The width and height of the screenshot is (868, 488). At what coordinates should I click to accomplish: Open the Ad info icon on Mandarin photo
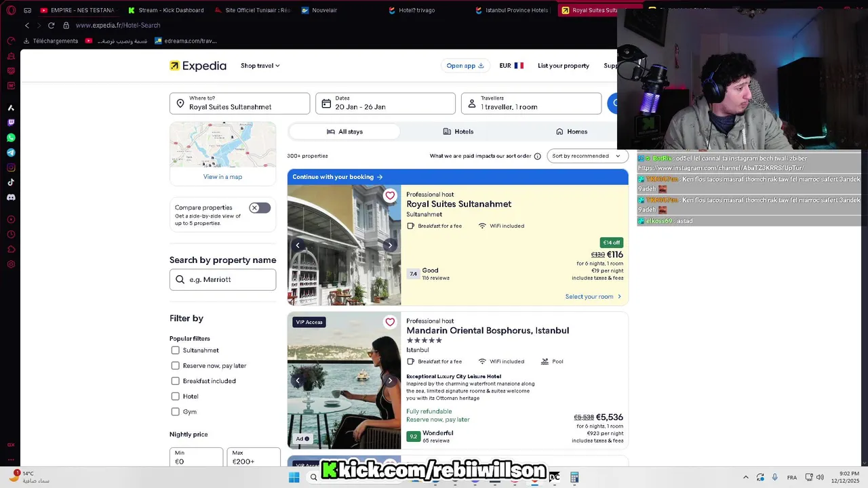(x=307, y=439)
